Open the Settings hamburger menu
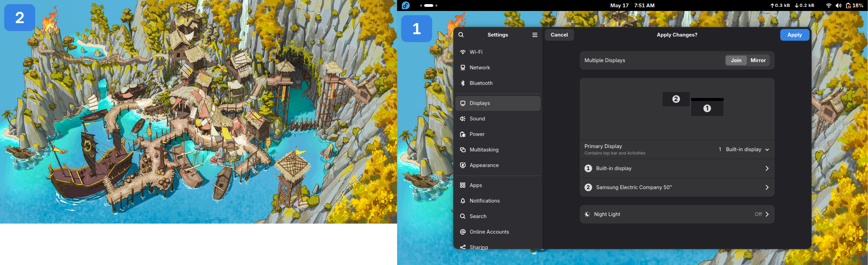Viewport: 868px width, 265px height. [x=535, y=35]
